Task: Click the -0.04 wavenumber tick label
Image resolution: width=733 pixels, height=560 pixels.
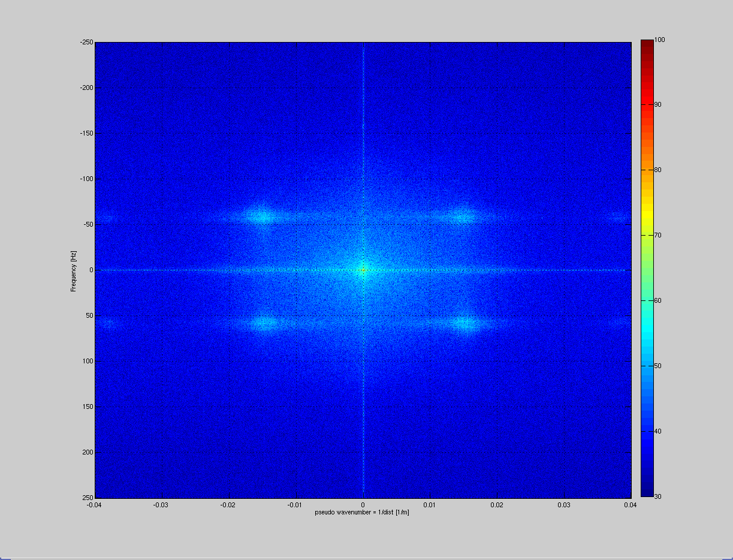Action: click(94, 505)
